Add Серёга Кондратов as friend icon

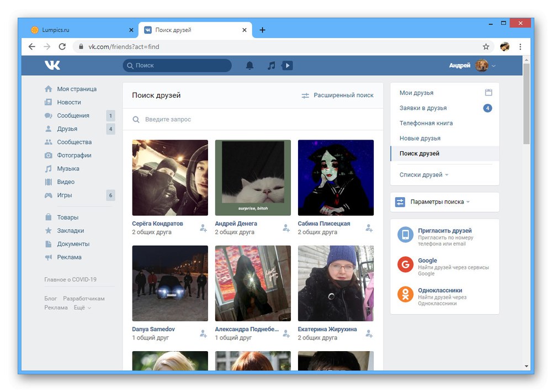click(203, 228)
